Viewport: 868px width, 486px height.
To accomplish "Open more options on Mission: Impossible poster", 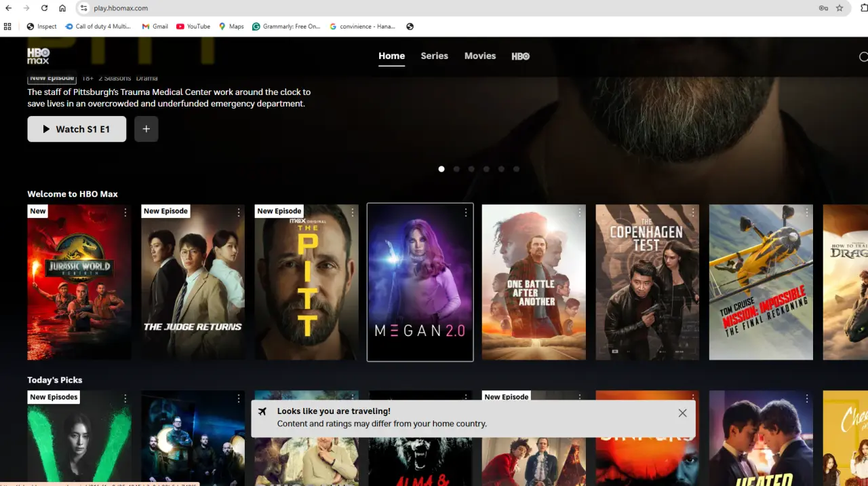I will pyautogui.click(x=806, y=212).
